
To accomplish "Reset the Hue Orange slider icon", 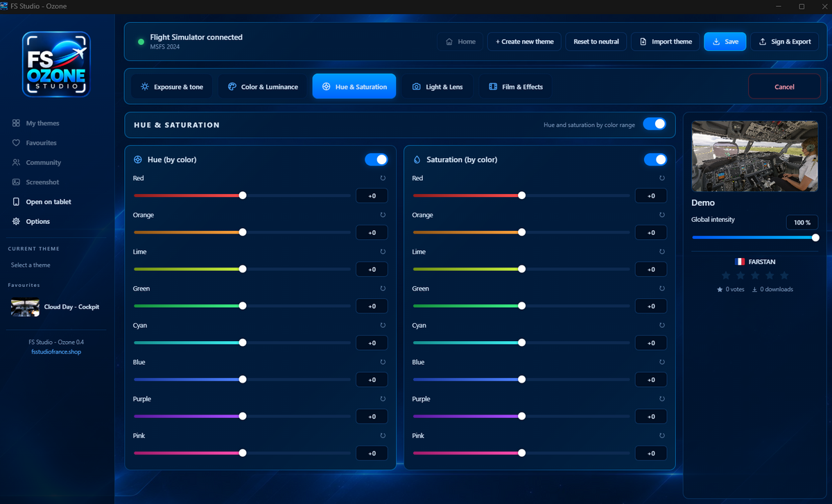I will click(383, 215).
